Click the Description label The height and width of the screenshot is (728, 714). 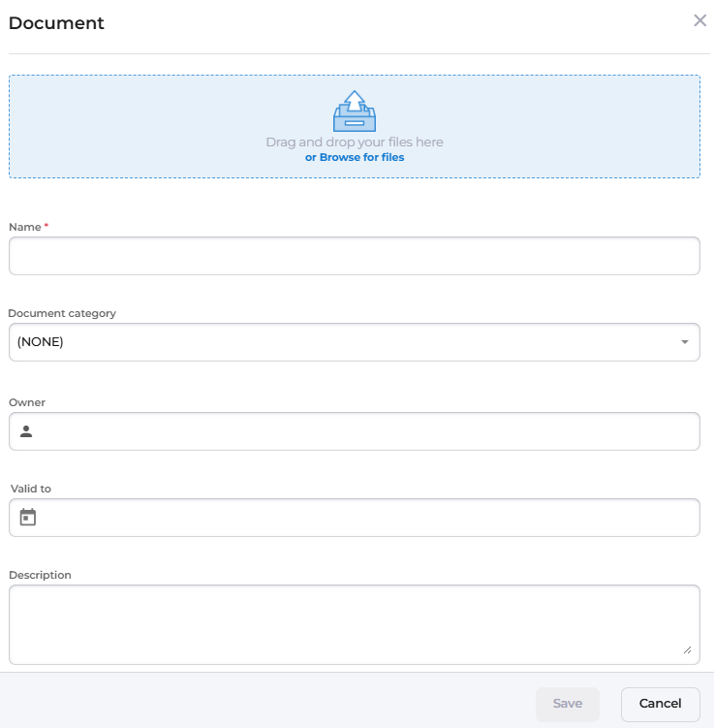(40, 575)
